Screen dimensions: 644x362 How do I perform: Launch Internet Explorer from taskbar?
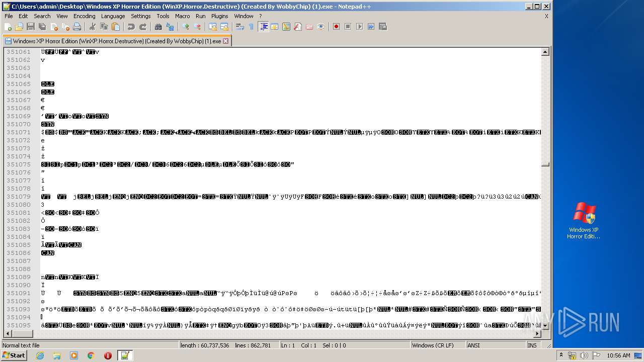pos(40,355)
